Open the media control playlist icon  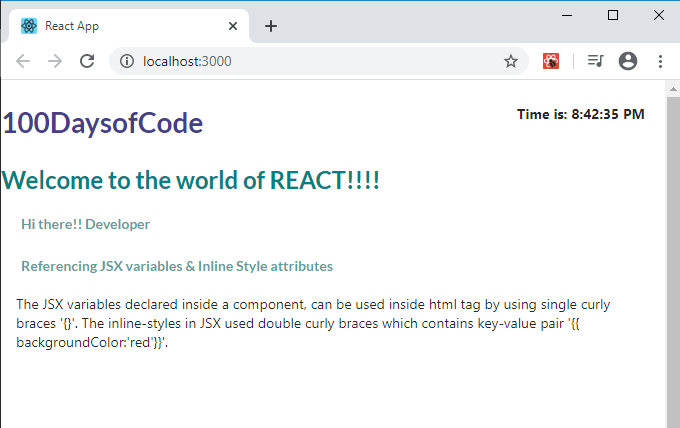(x=595, y=61)
